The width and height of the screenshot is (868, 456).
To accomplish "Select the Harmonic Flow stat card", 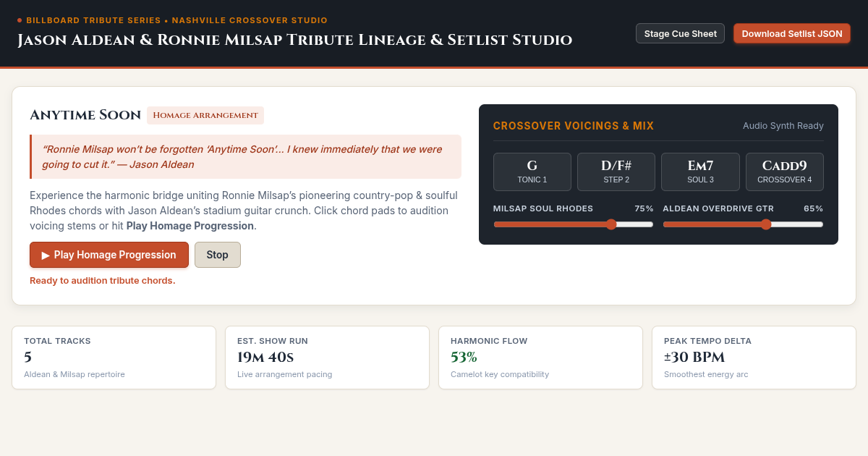I will pos(541,358).
